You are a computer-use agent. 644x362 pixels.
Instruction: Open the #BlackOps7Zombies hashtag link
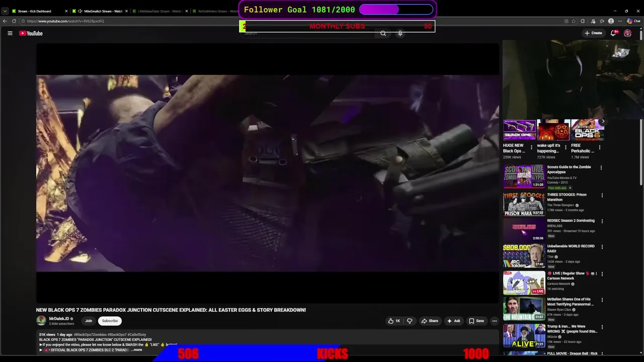(90, 334)
